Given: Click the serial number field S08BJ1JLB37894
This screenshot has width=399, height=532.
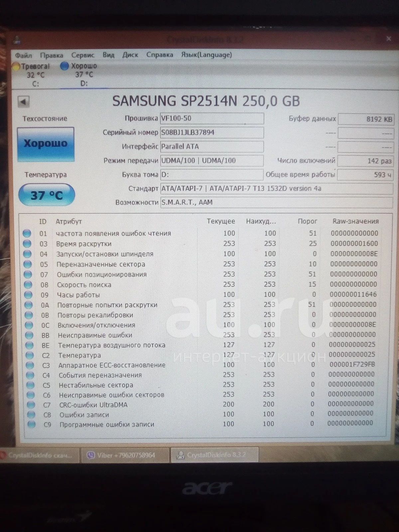Looking at the screenshot, I should click(212, 132).
